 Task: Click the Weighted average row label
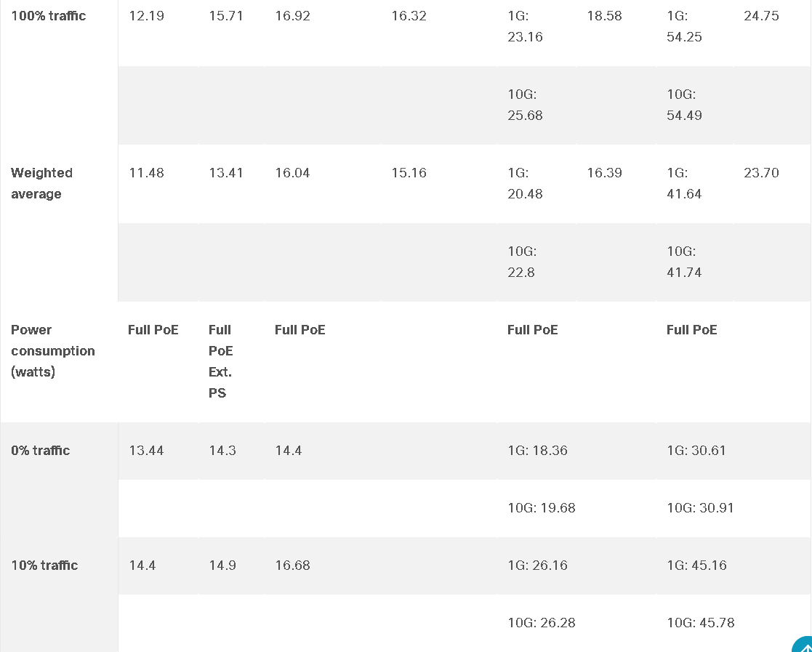[41, 183]
